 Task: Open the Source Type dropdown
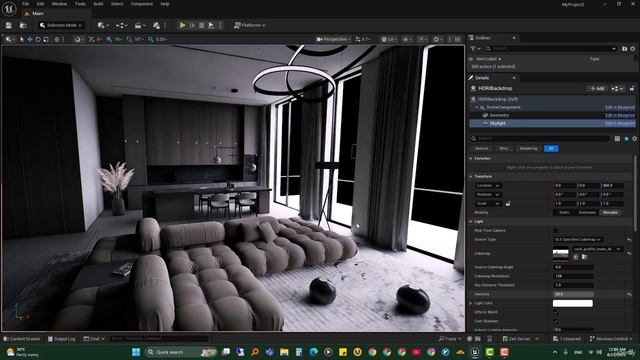coord(578,240)
